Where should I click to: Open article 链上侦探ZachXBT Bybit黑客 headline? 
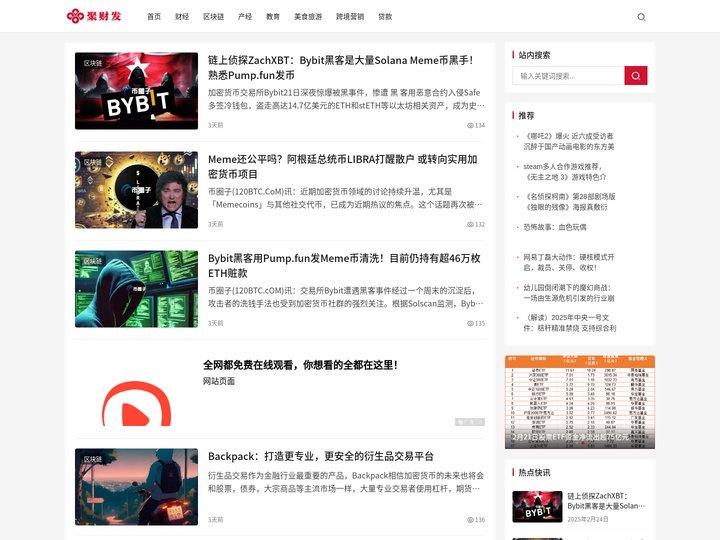[341, 68]
